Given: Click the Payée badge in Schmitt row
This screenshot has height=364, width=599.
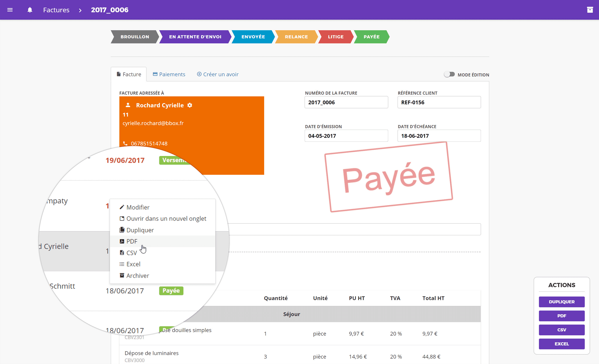Looking at the screenshot, I should [171, 291].
